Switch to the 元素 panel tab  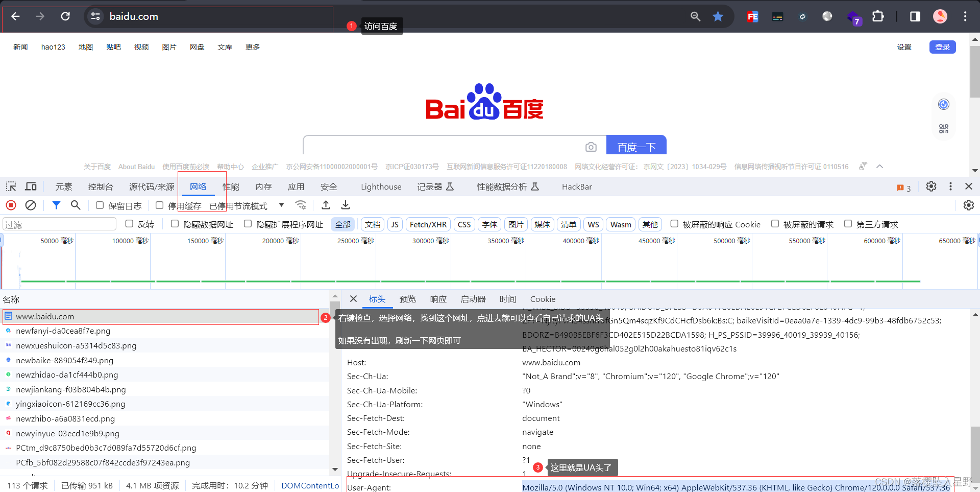[64, 186]
